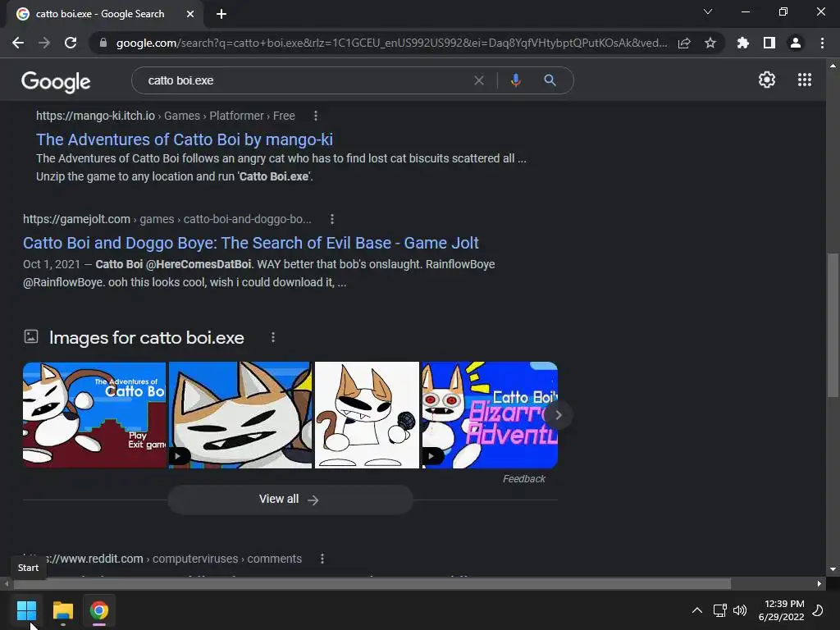Click the Feedback link under images
Screen dimensions: 840x630
coord(523,479)
